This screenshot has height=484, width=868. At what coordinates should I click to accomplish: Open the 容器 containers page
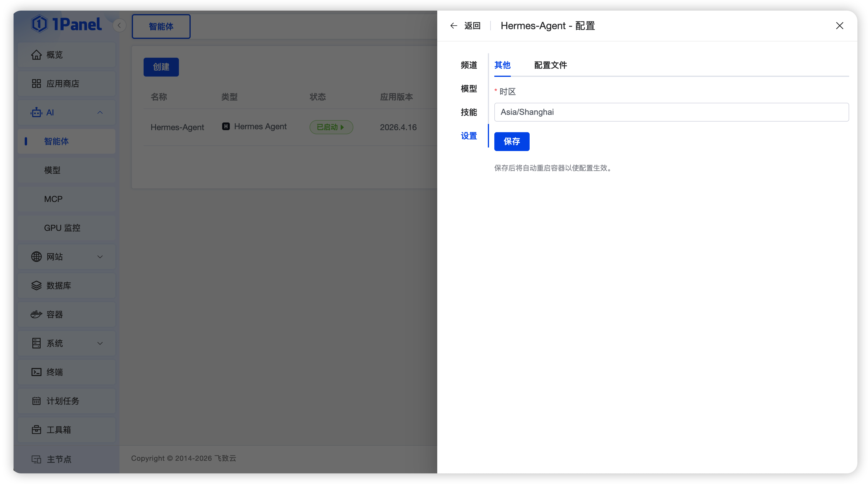pos(66,314)
